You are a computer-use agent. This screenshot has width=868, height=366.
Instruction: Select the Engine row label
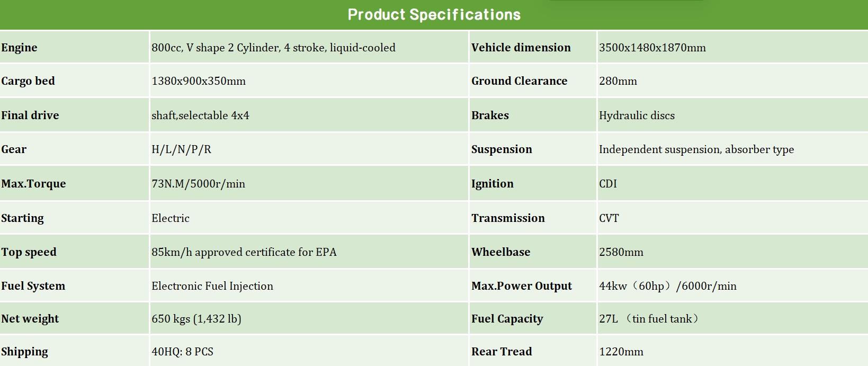tap(19, 48)
